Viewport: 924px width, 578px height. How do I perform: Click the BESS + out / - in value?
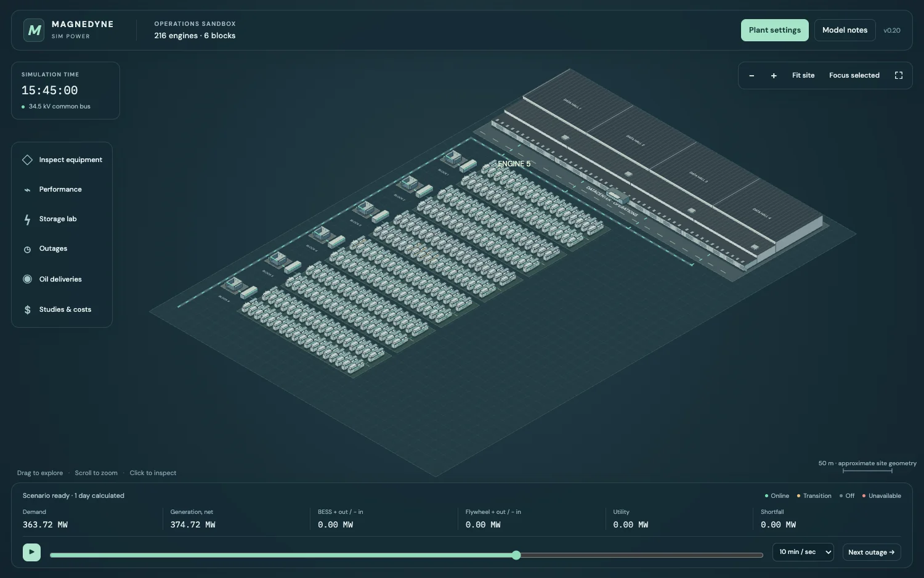[336, 525]
